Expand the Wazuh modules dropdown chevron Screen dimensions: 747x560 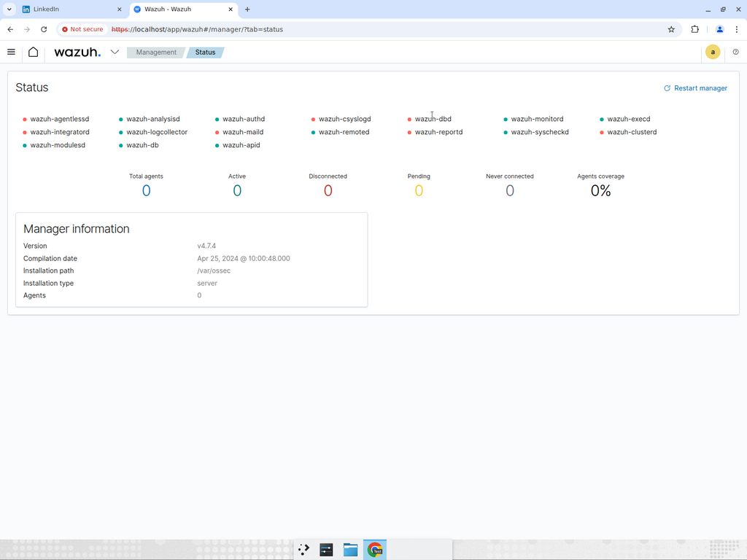tap(115, 52)
